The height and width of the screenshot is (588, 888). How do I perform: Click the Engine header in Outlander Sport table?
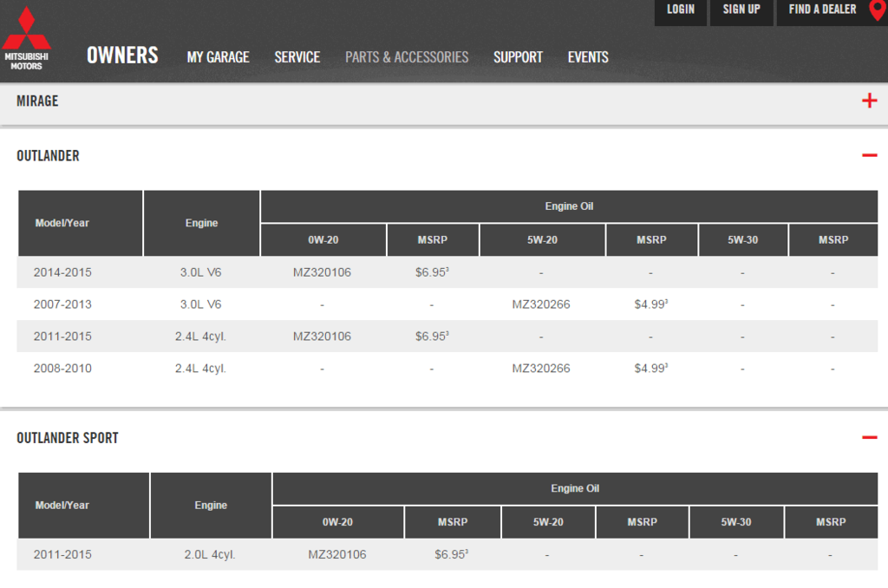[211, 506]
